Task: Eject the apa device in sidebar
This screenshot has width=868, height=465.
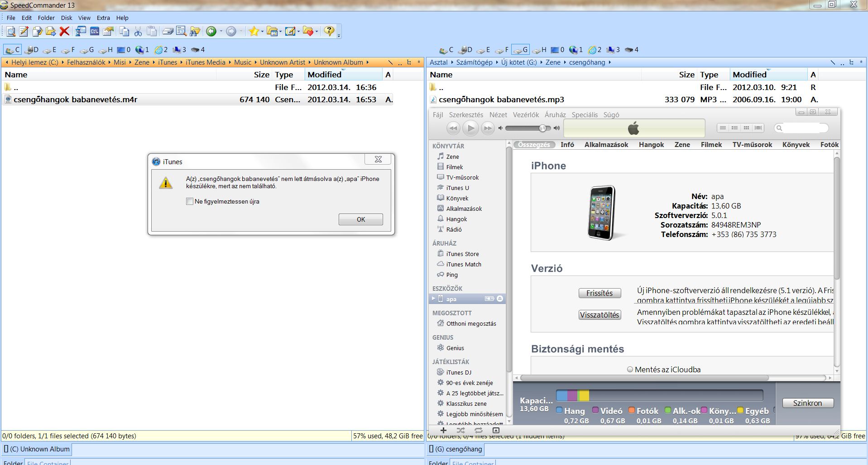Action: click(x=500, y=299)
